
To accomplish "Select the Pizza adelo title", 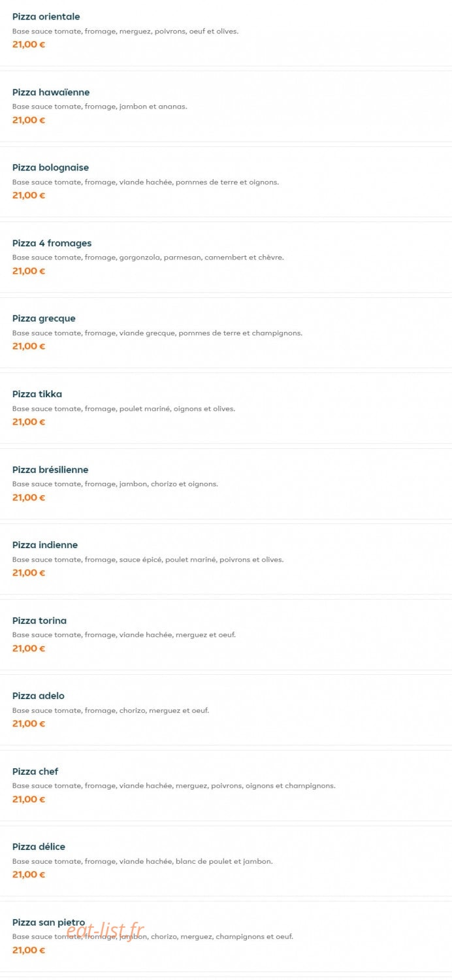I will [x=39, y=696].
